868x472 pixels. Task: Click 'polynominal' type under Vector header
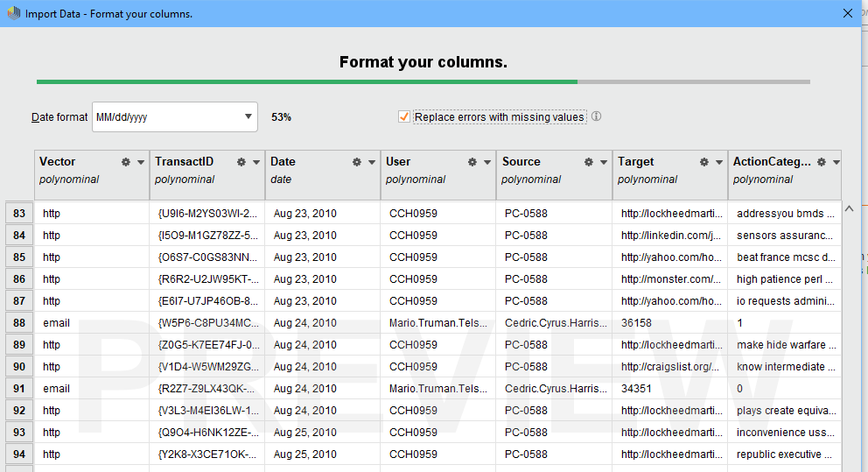[x=69, y=180]
